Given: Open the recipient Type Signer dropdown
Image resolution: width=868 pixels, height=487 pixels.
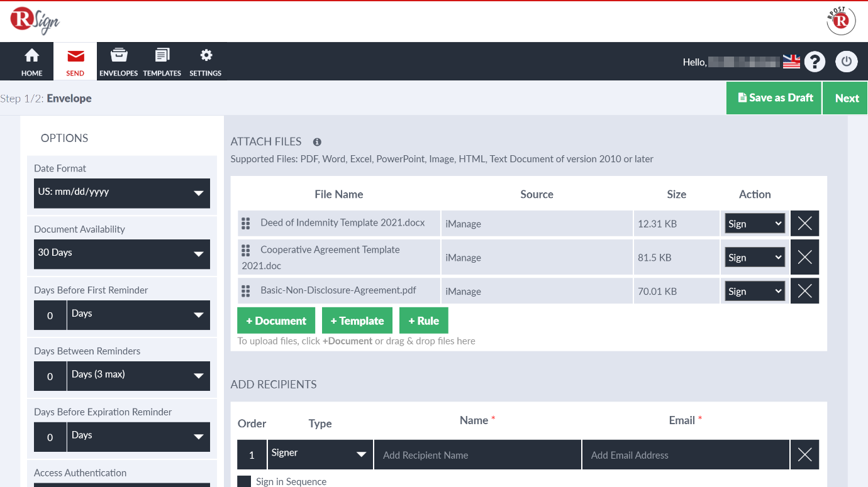Looking at the screenshot, I should pos(320,454).
